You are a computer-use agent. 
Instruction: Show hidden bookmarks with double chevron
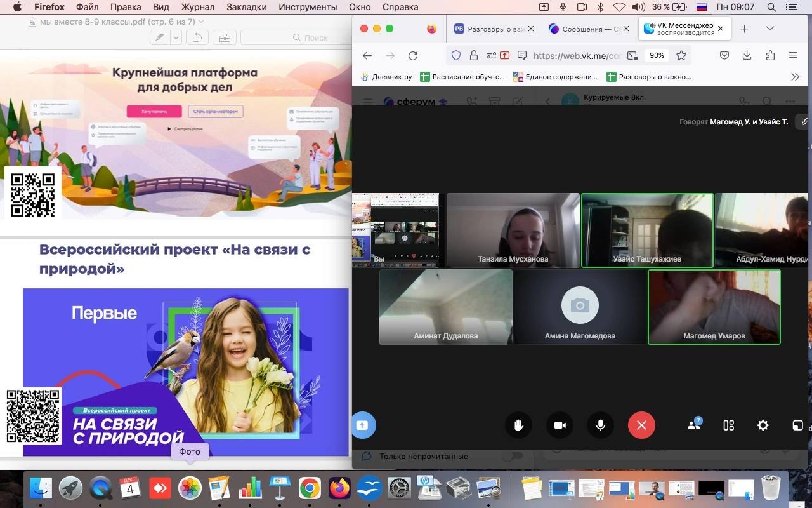click(x=795, y=77)
